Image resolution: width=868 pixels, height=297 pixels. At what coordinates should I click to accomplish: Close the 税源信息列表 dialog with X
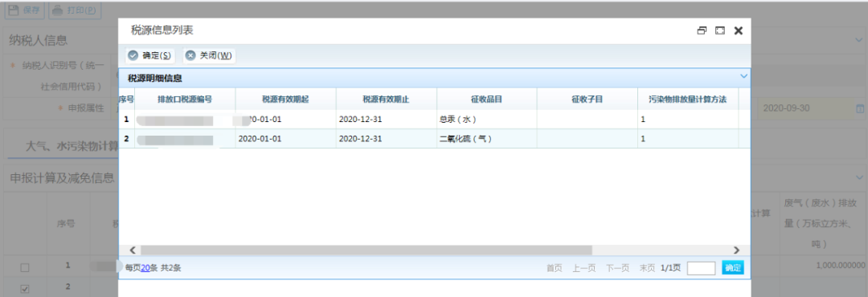739,31
